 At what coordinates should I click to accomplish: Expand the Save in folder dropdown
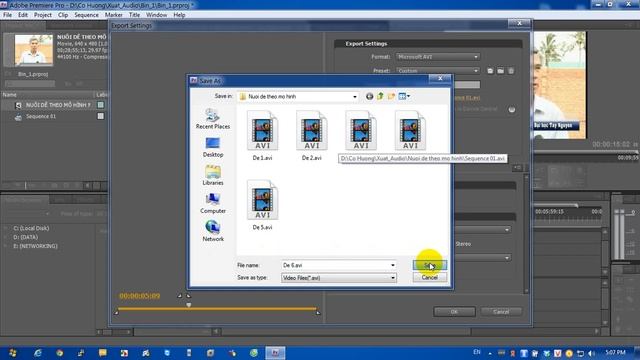tap(354, 97)
